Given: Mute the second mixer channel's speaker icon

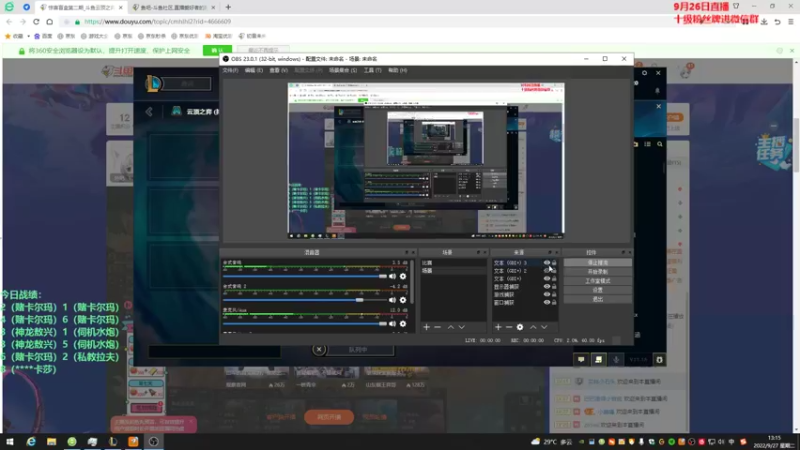Looking at the screenshot, I should (x=392, y=300).
